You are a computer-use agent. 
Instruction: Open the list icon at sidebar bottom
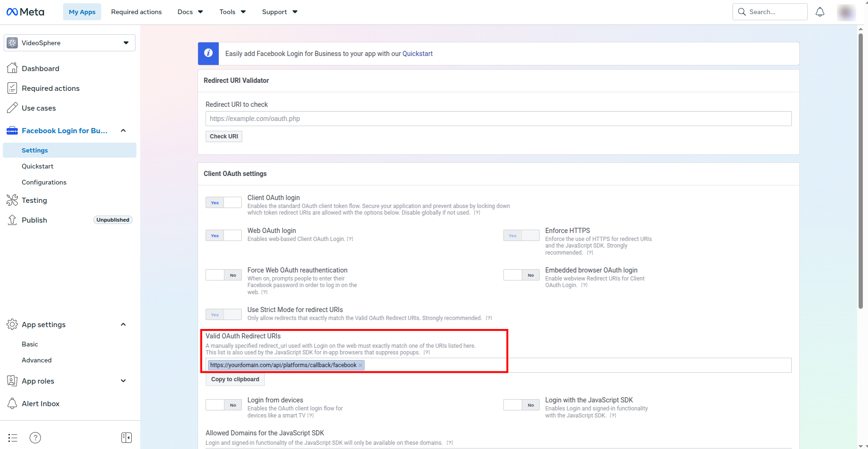(x=13, y=438)
